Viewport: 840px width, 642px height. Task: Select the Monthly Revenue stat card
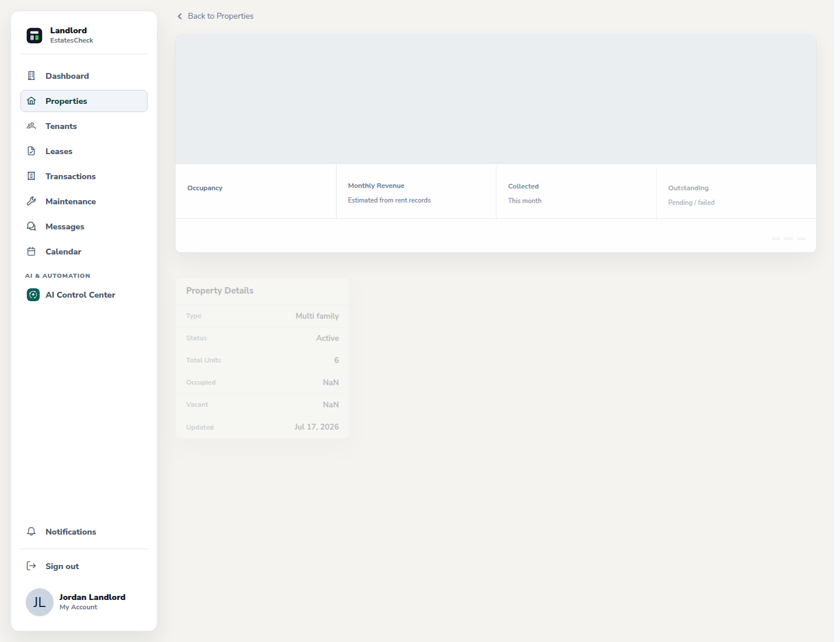(x=416, y=191)
